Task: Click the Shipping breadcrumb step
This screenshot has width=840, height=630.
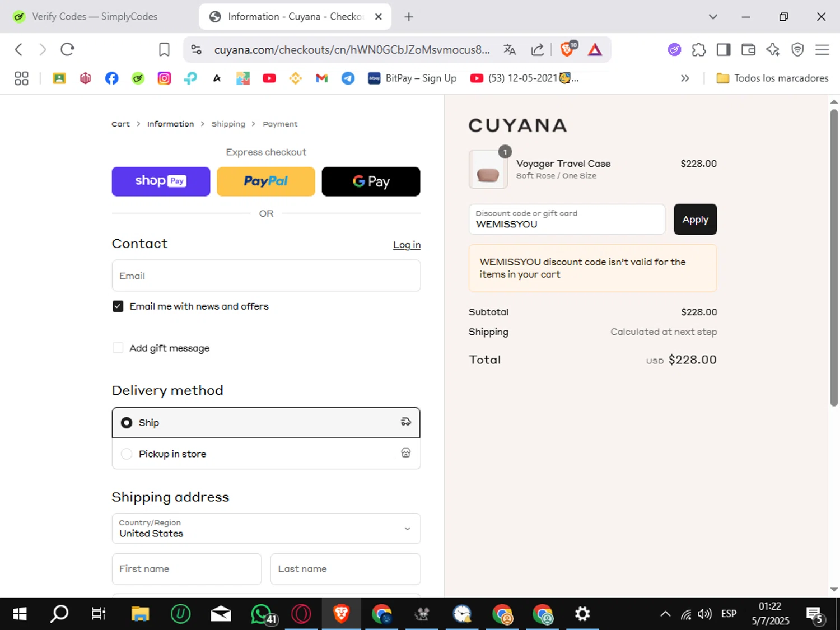Action: click(228, 124)
